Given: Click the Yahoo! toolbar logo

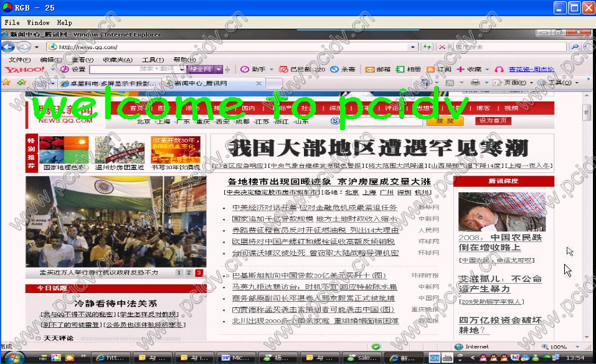Looking at the screenshot, I should click(x=25, y=69).
